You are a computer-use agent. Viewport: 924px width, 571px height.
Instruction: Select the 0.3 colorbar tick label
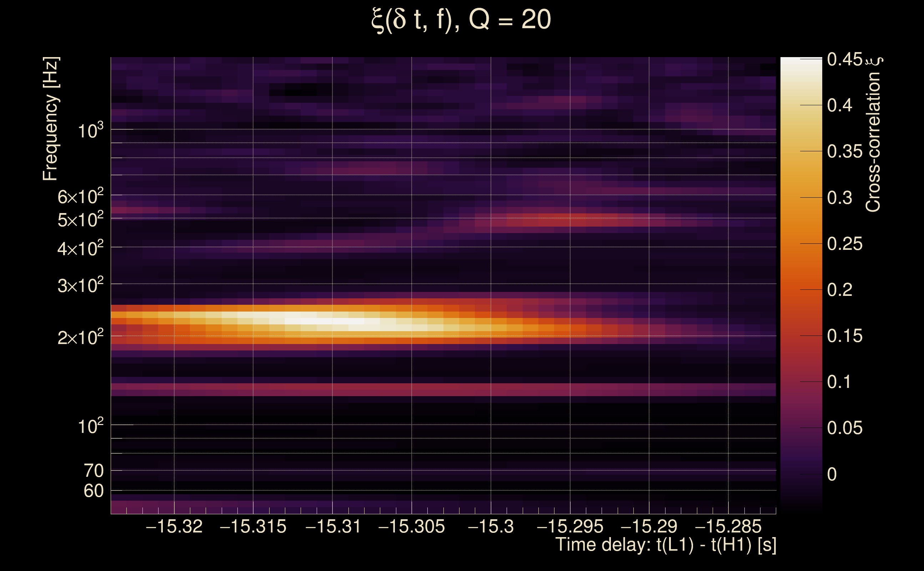[x=839, y=198]
